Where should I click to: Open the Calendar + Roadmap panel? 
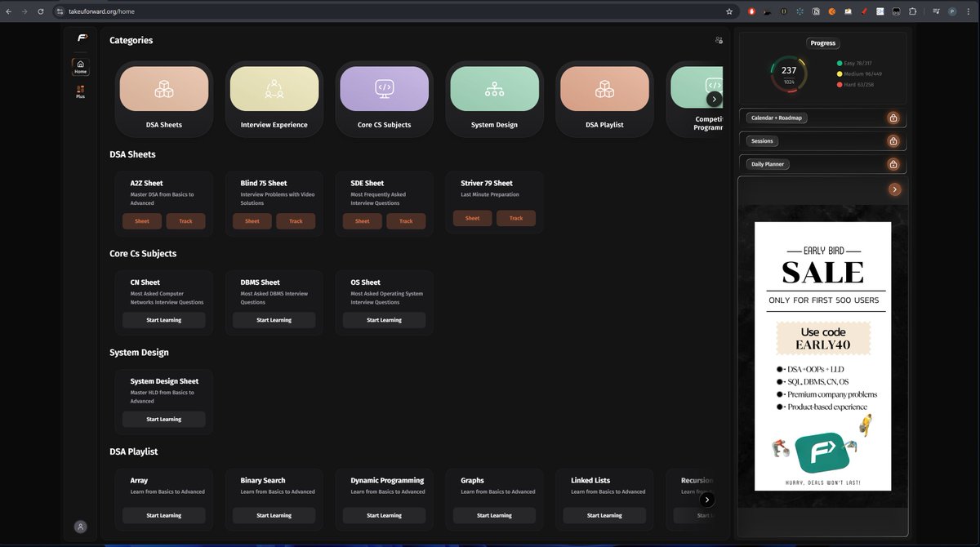click(x=822, y=118)
